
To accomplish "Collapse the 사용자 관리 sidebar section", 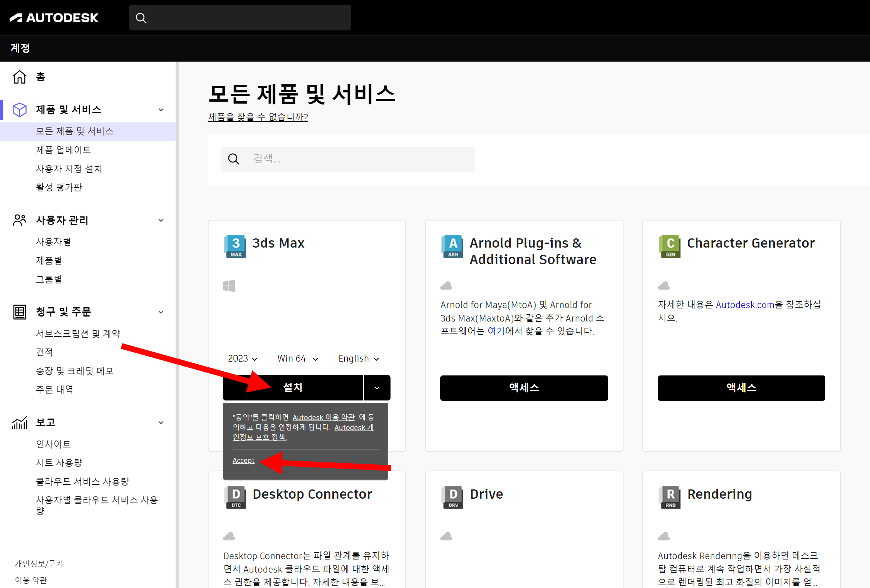I will 161,220.
